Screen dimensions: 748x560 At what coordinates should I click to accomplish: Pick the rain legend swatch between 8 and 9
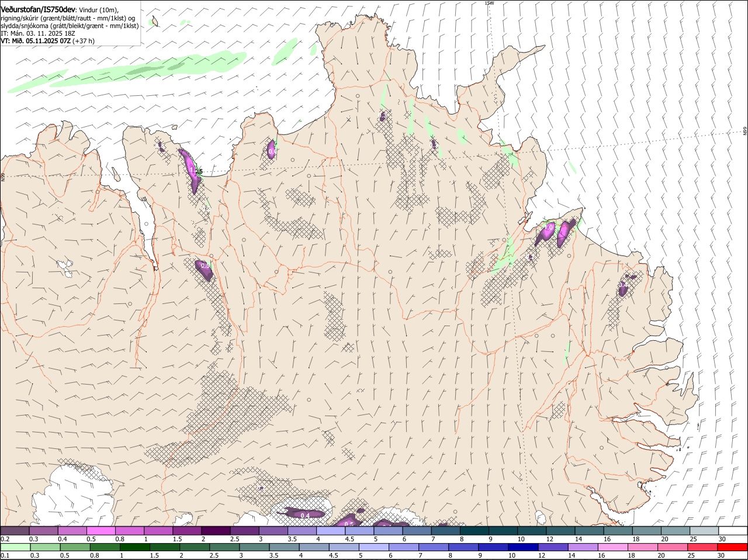[463, 547]
